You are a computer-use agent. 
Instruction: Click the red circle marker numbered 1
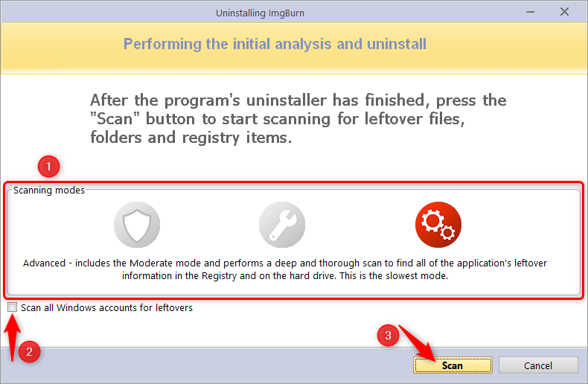tap(48, 166)
